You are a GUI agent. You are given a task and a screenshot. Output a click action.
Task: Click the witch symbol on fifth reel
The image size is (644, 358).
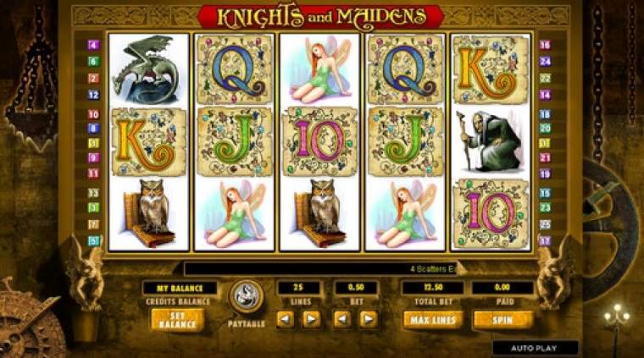point(490,141)
